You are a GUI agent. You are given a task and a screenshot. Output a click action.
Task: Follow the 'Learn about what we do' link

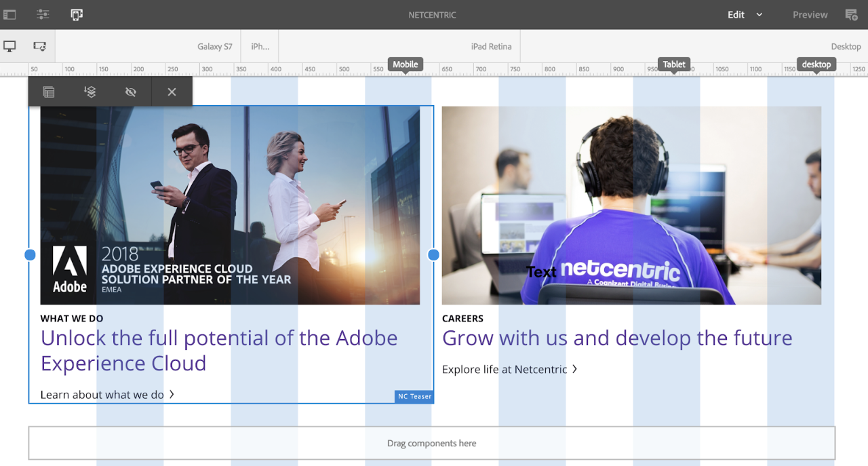point(108,394)
